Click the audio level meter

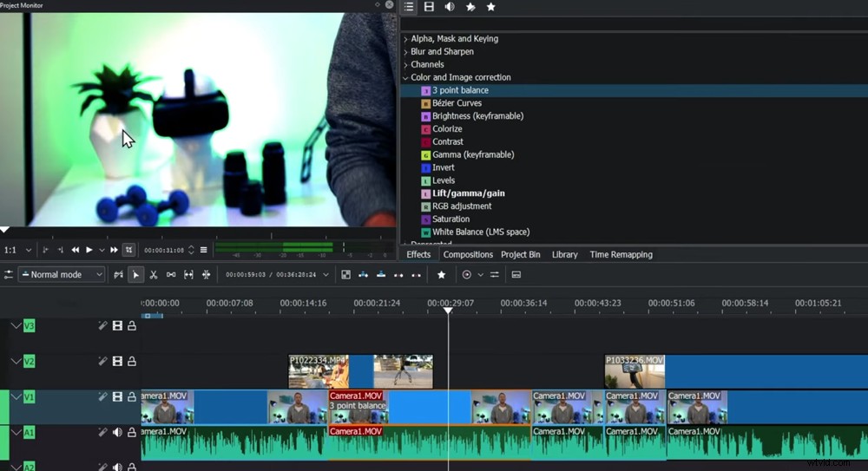[304, 249]
